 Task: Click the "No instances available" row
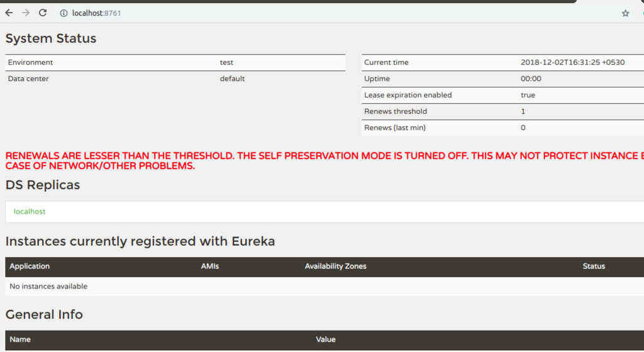pyautogui.click(x=48, y=287)
